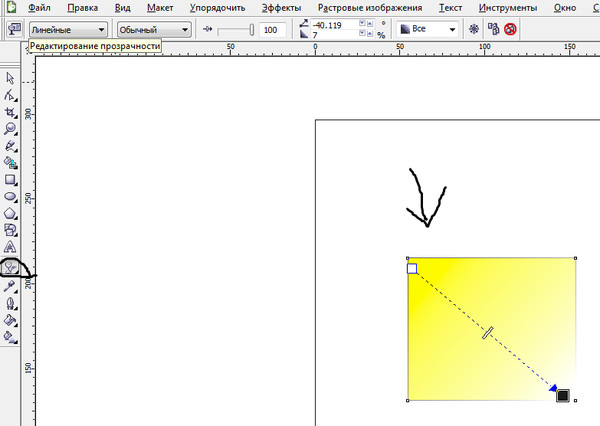The height and width of the screenshot is (426, 600).
Task: Select the Interactive Transparency tool
Action: coord(10,268)
